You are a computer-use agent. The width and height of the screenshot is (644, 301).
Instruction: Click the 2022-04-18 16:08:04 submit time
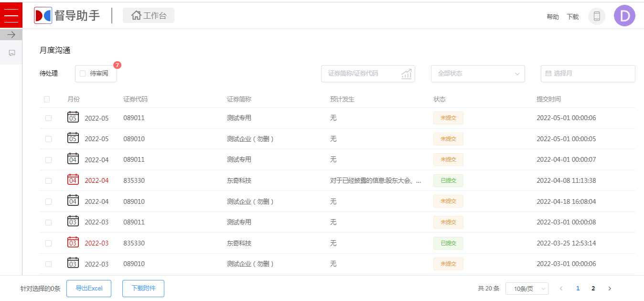pyautogui.click(x=566, y=201)
